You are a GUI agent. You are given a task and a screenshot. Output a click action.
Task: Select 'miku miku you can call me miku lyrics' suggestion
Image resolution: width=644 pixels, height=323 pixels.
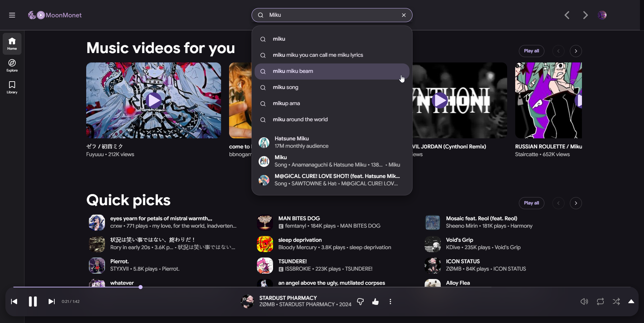(332, 55)
